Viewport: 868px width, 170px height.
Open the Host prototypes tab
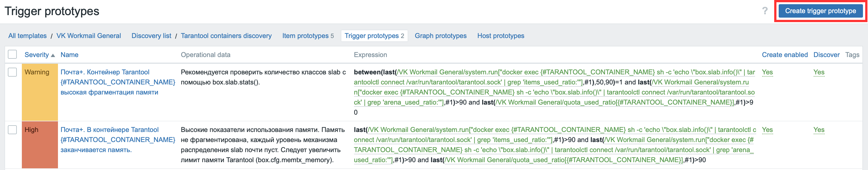tap(500, 36)
